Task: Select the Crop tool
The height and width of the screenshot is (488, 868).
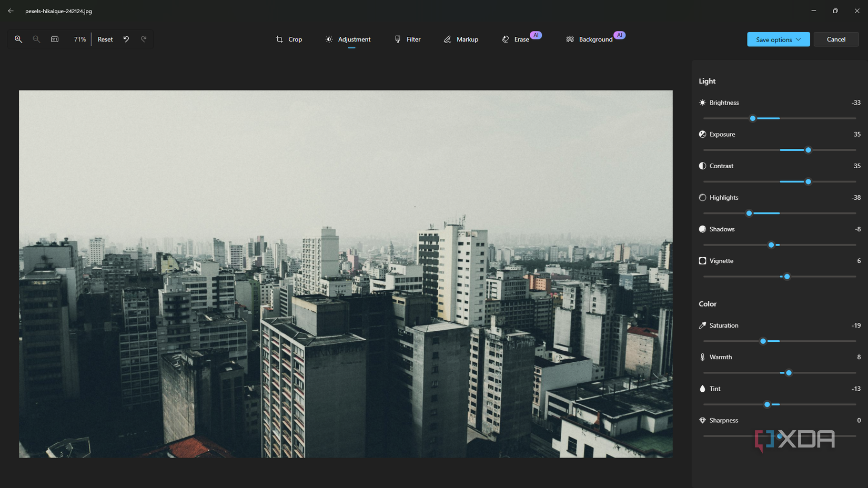Action: [x=289, y=39]
